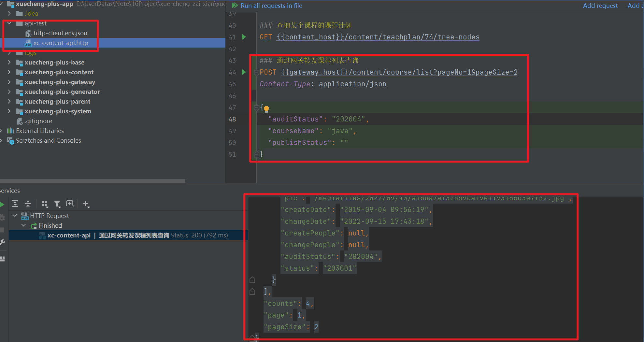Click the wrench settings icon in Services sidebar
Screen dimensions: 644x342
2,243
